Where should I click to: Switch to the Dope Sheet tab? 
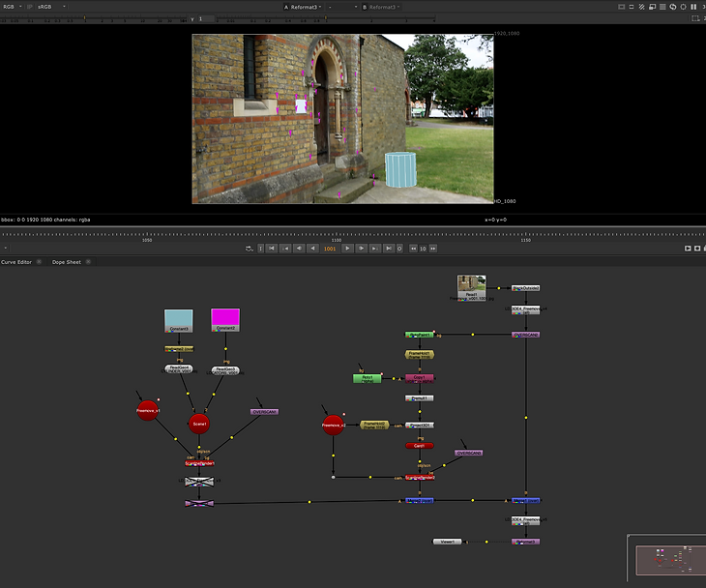[67, 262]
